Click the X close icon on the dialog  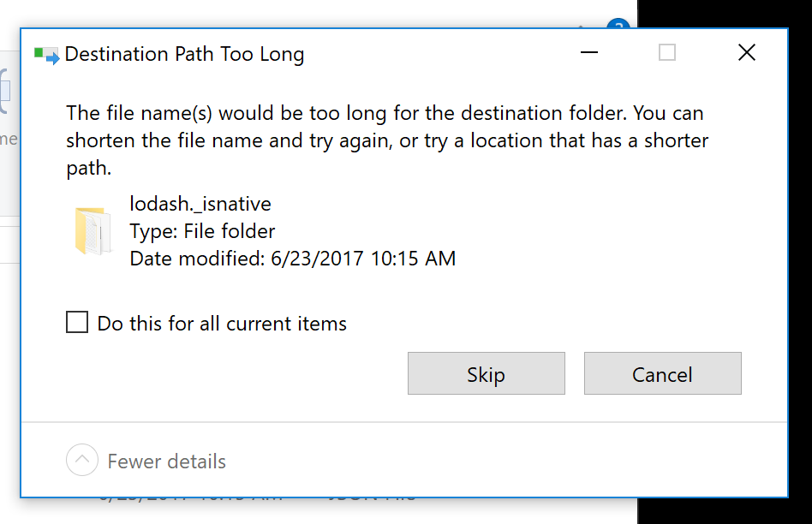tap(746, 52)
